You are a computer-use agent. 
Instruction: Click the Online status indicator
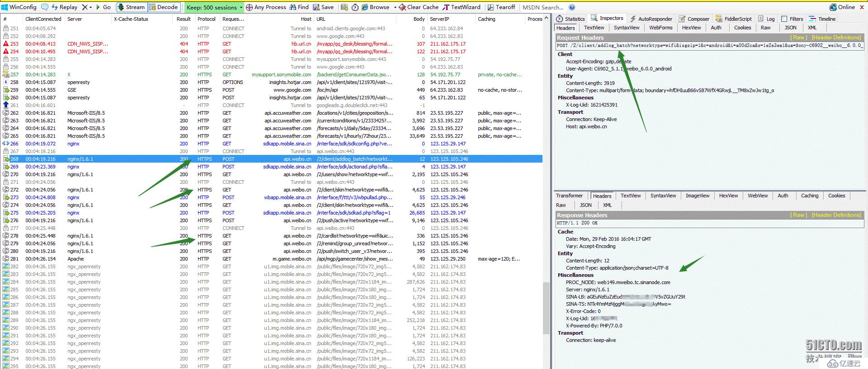pyautogui.click(x=842, y=7)
